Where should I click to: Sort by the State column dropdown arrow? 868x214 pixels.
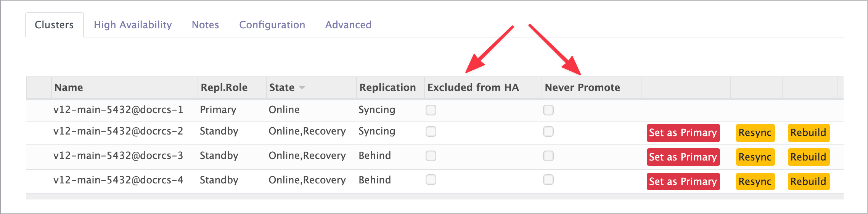pyautogui.click(x=302, y=88)
